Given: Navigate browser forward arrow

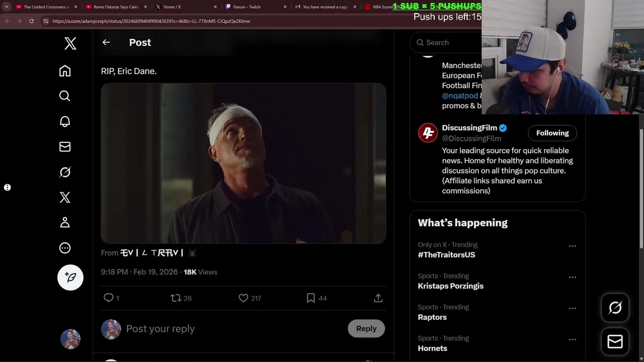Looking at the screenshot, I should [19, 21].
